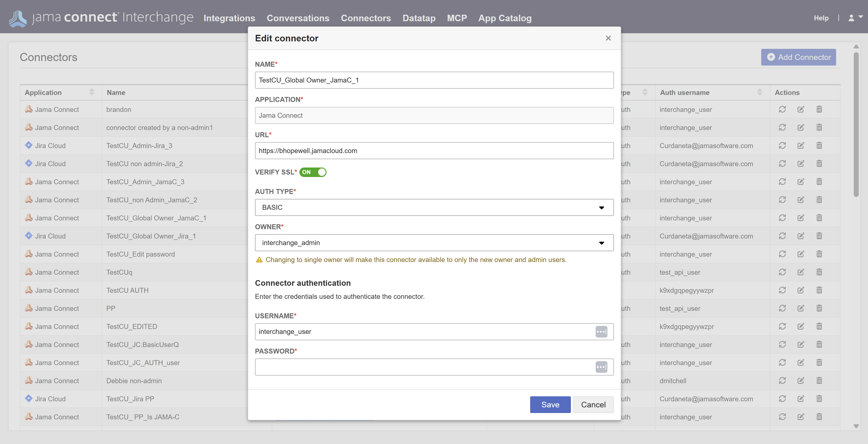Delete the TestCU non admin-Jira_2 connector
The image size is (868, 444).
pyautogui.click(x=819, y=164)
